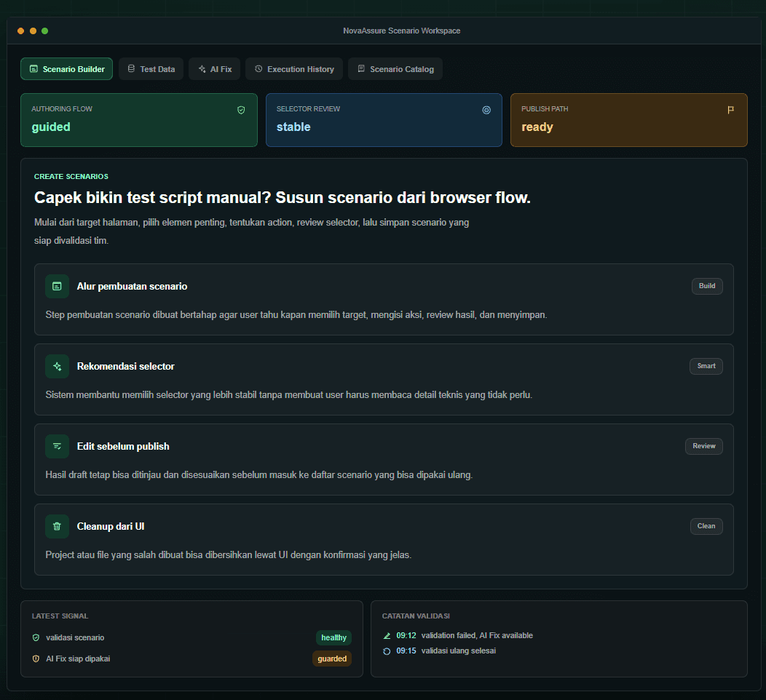This screenshot has height=700, width=766.
Task: Click the Alur pembuatan scenario list icon
Action: 57,286
